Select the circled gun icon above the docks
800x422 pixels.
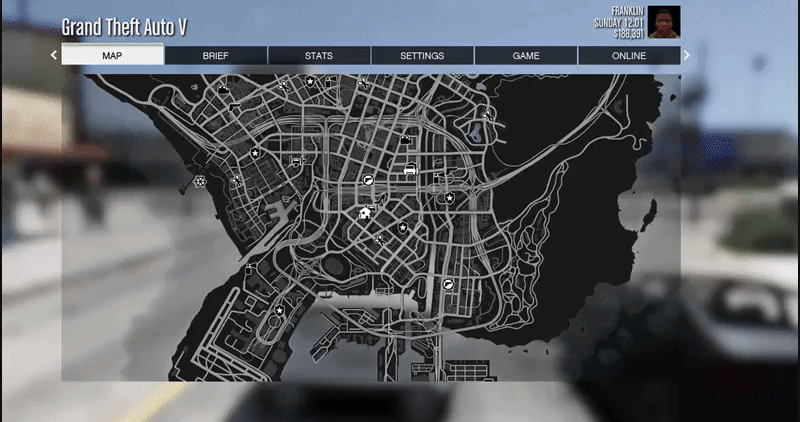[448, 285]
